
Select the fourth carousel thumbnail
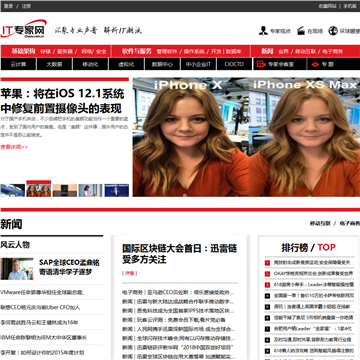91,190
